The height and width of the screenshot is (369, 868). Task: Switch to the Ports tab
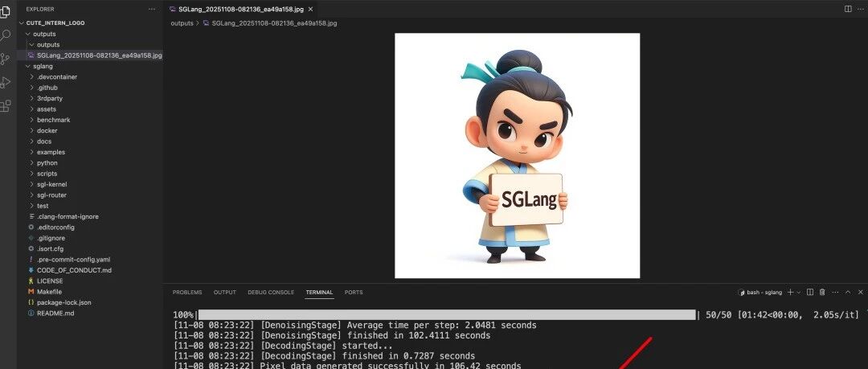click(353, 292)
